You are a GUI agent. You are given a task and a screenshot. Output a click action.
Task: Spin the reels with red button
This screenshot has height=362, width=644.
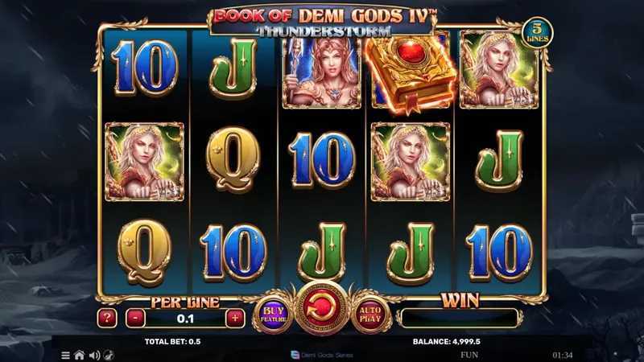[321, 310]
